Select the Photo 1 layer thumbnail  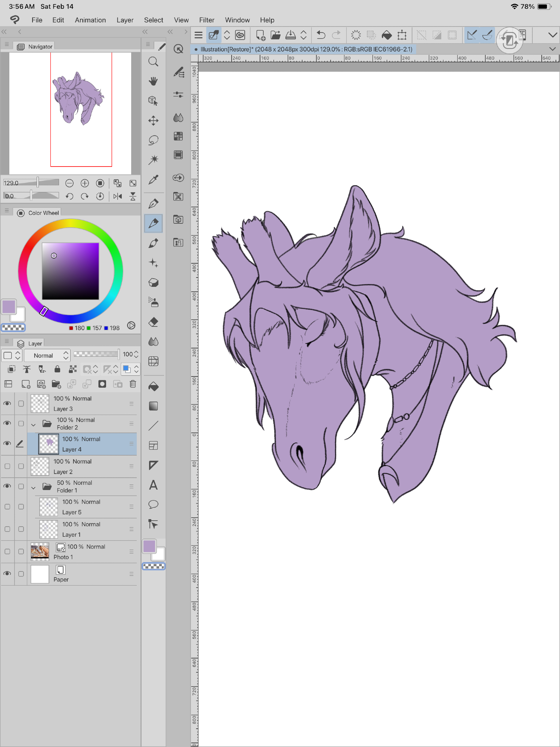click(40, 552)
